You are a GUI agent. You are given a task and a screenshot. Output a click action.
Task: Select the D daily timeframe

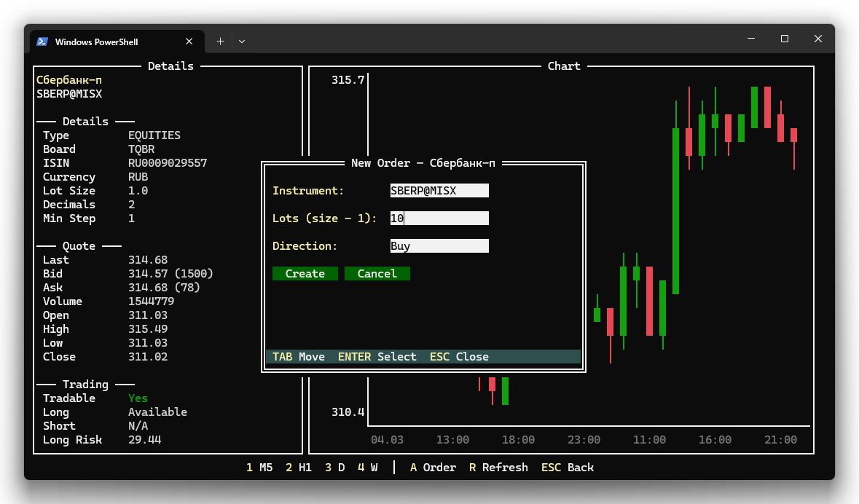pyautogui.click(x=335, y=468)
